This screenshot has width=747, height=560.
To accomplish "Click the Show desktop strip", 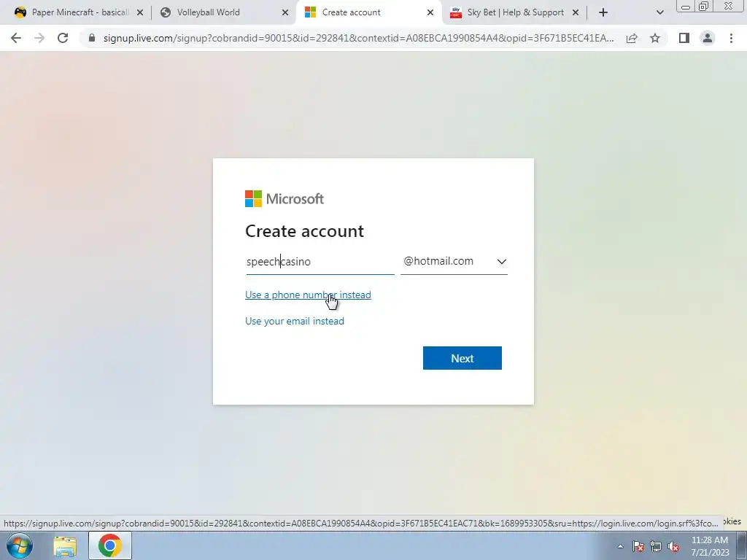I will (x=742, y=545).
